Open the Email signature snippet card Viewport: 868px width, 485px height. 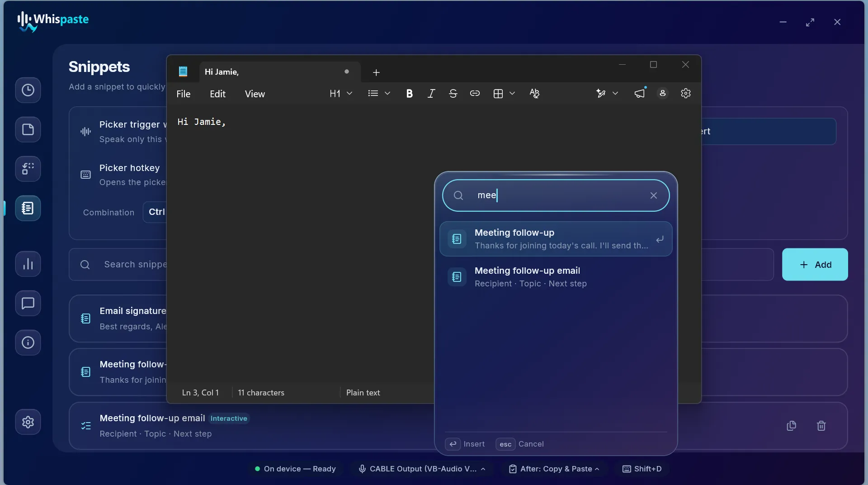pyautogui.click(x=118, y=319)
